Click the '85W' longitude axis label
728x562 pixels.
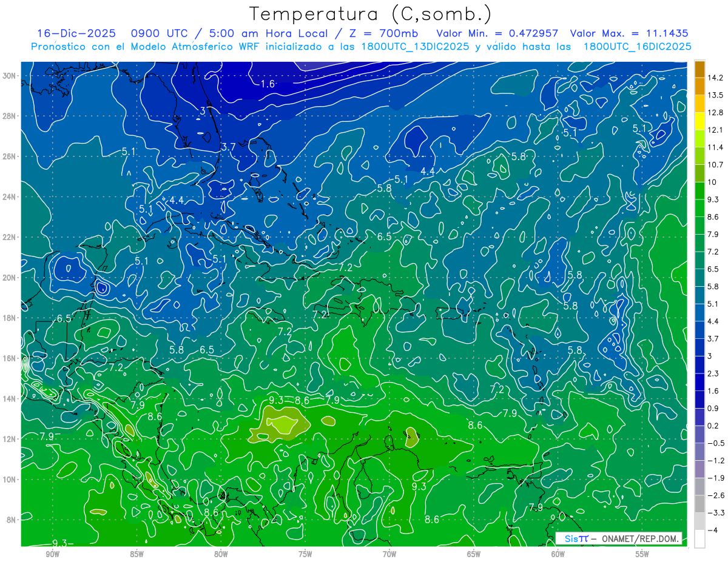136,554
